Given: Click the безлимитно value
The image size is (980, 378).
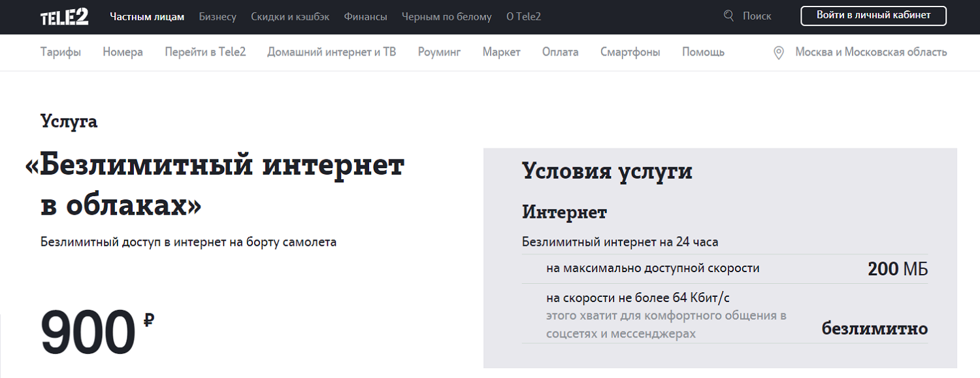Looking at the screenshot, I should pyautogui.click(x=875, y=328).
